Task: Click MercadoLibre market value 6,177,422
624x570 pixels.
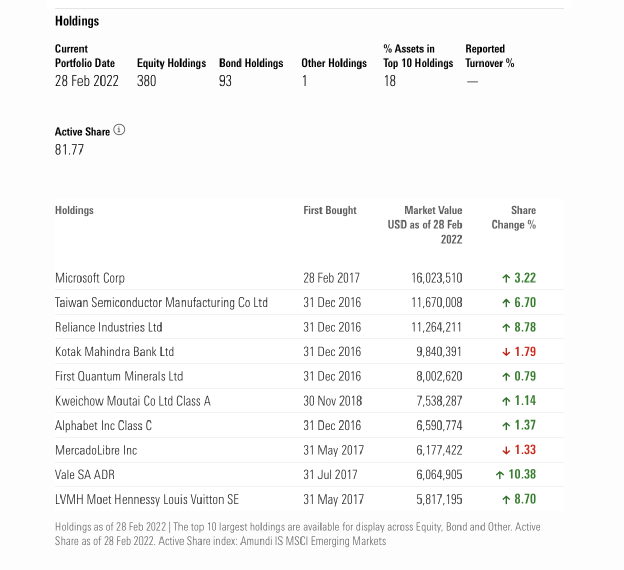Action: [439, 450]
